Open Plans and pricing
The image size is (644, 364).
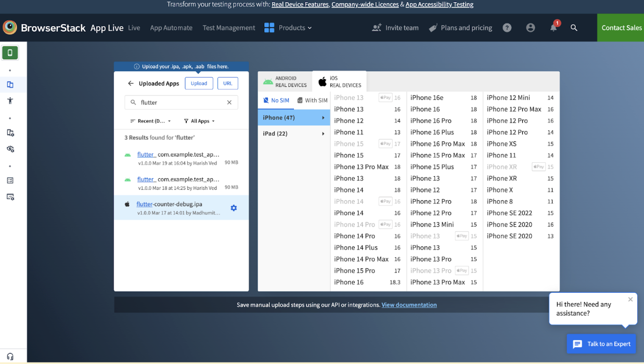point(460,28)
